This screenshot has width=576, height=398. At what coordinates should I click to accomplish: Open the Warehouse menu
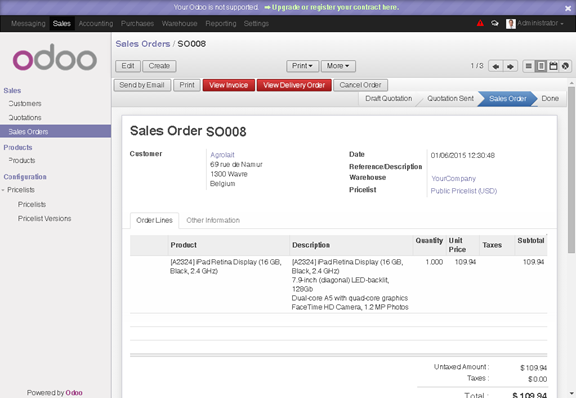(179, 24)
